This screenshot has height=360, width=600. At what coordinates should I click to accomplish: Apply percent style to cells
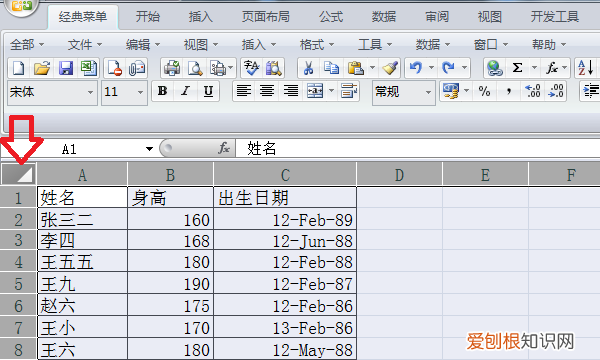coord(484,91)
